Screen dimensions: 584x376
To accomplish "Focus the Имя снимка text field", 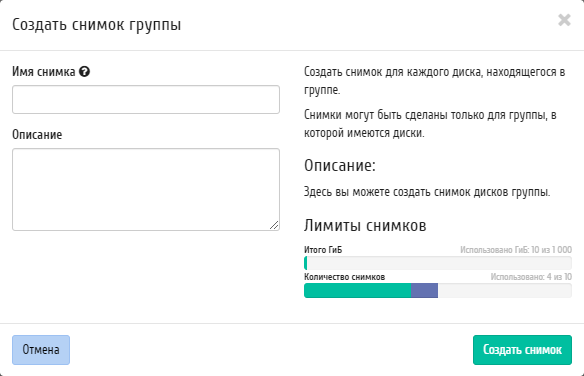I will point(146,99).
